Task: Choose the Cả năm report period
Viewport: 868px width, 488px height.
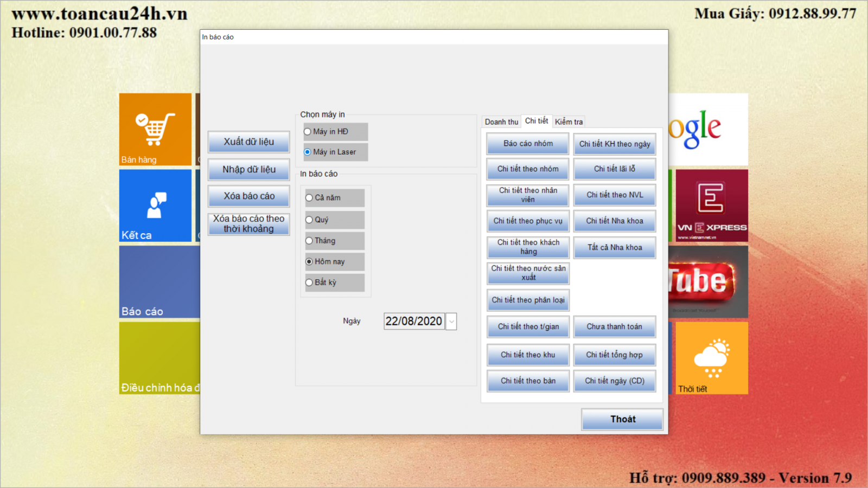Action: [x=309, y=198]
